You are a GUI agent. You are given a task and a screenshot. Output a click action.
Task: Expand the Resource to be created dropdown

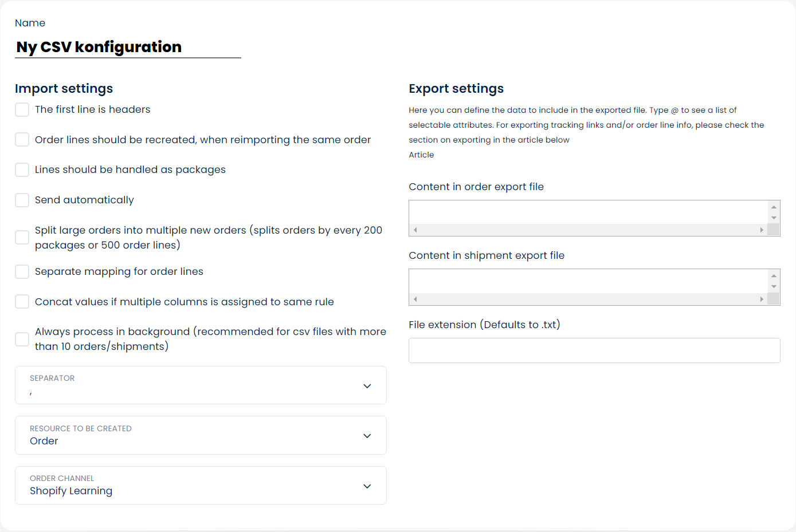(201, 435)
